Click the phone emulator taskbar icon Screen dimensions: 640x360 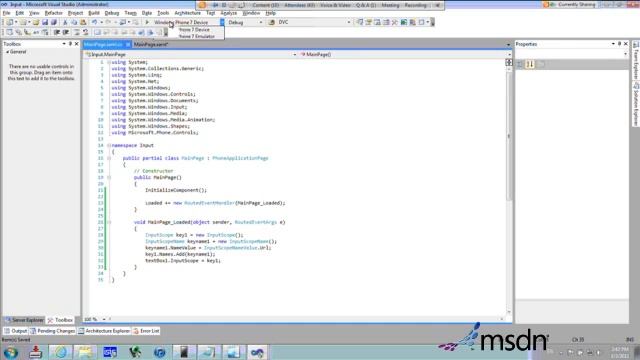coord(184,352)
